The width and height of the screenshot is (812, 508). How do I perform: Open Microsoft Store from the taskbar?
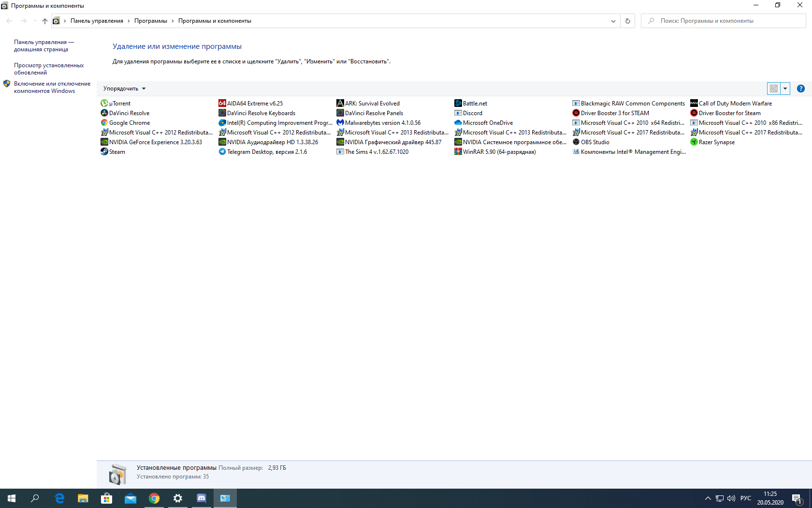(107, 498)
